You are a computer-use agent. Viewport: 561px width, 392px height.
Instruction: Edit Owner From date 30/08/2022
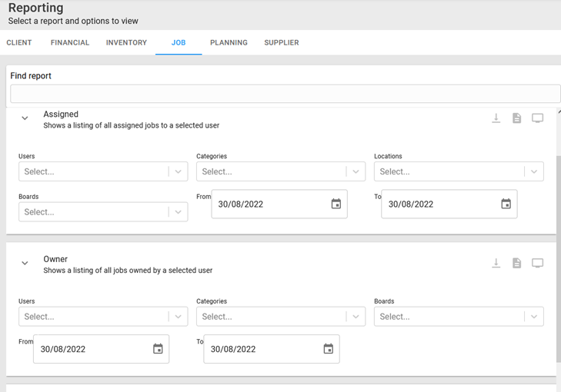click(x=62, y=349)
